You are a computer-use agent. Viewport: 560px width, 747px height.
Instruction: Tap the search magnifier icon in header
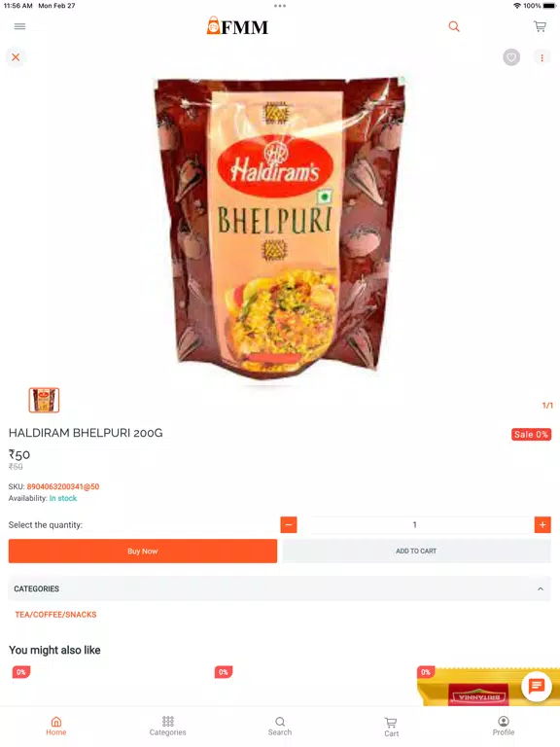(x=454, y=26)
